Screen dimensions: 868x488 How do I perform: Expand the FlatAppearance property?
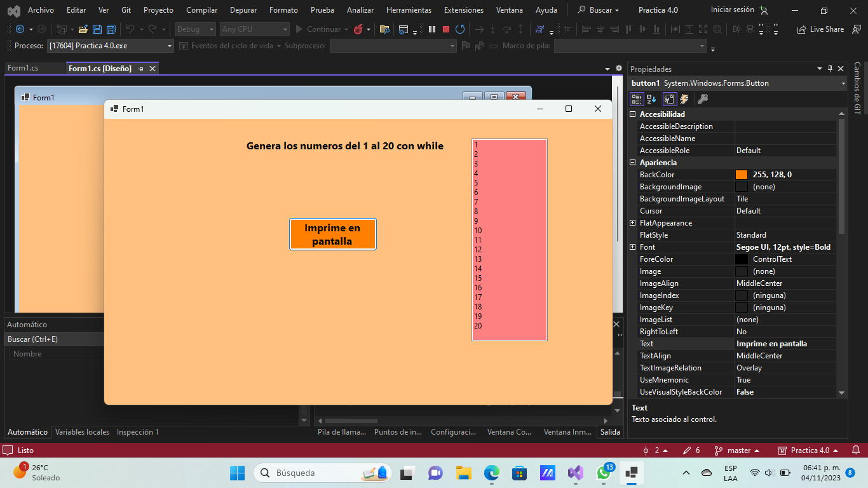click(x=632, y=222)
